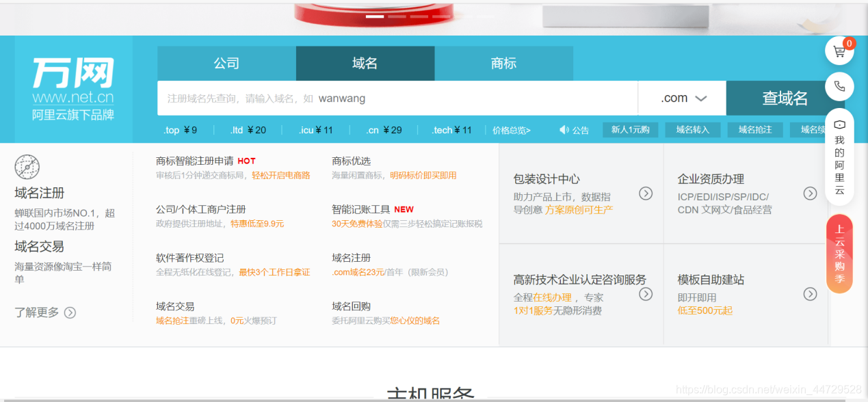Click the 新人1元购 button
Image resolution: width=868 pixels, height=402 pixels.
point(630,129)
